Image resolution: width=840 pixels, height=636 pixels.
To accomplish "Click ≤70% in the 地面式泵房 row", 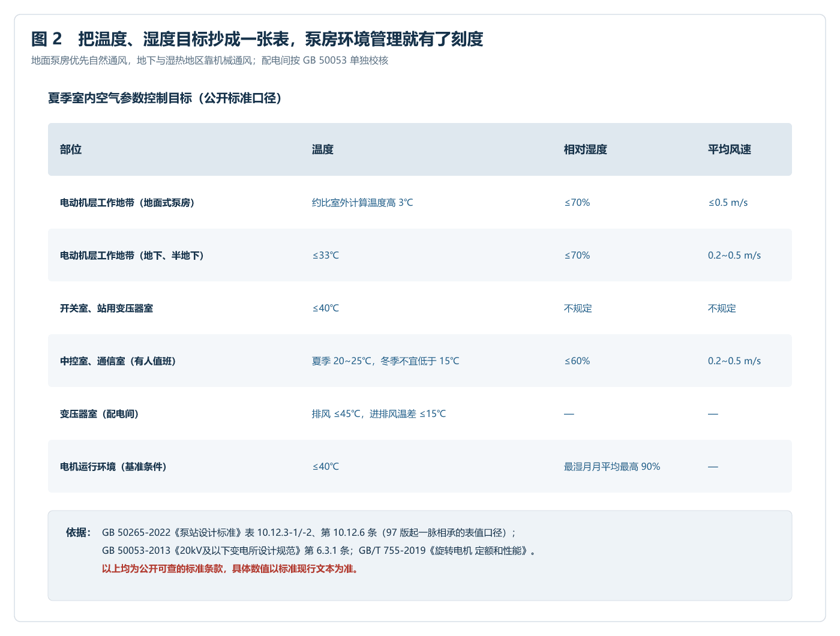I will 577,203.
